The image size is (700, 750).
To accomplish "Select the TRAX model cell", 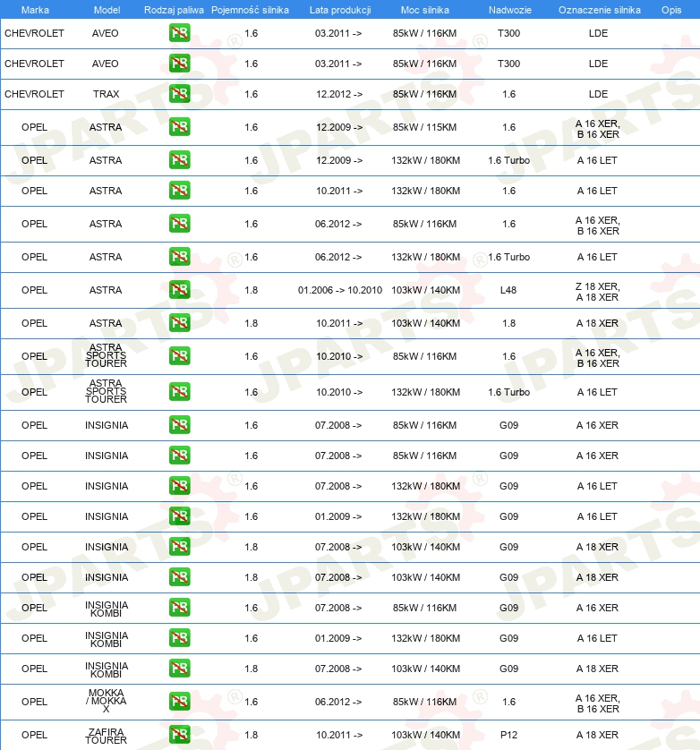I will [x=107, y=94].
